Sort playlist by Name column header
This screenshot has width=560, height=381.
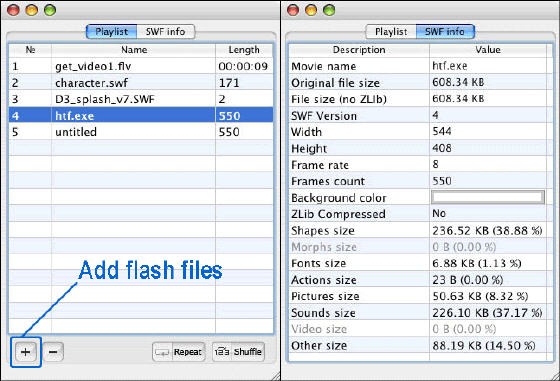[x=134, y=50]
